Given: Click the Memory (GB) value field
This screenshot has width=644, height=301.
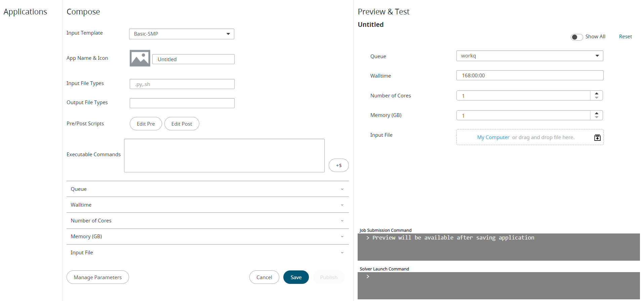Looking at the screenshot, I should pyautogui.click(x=523, y=116).
